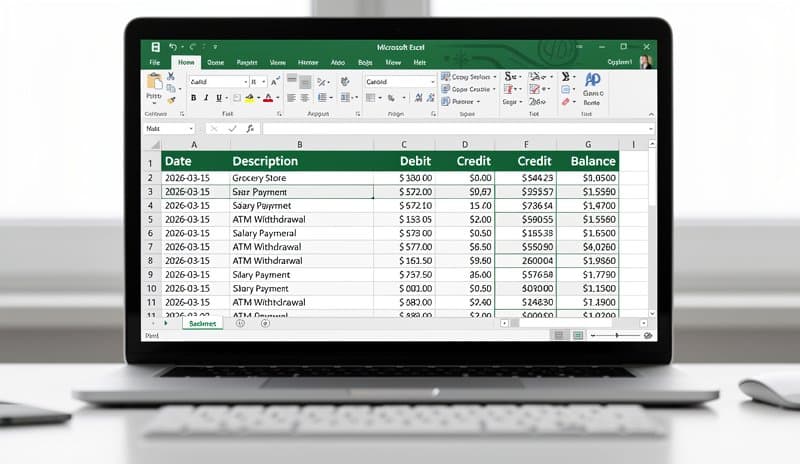Click the AutoSum sigma icon
Viewport: 800px width, 464px height.
pyautogui.click(x=565, y=77)
